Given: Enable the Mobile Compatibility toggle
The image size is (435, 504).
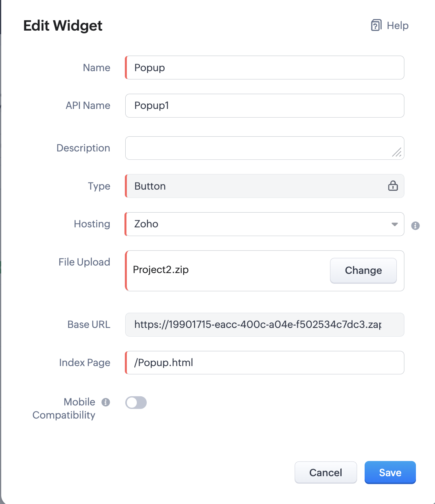Looking at the screenshot, I should (136, 403).
